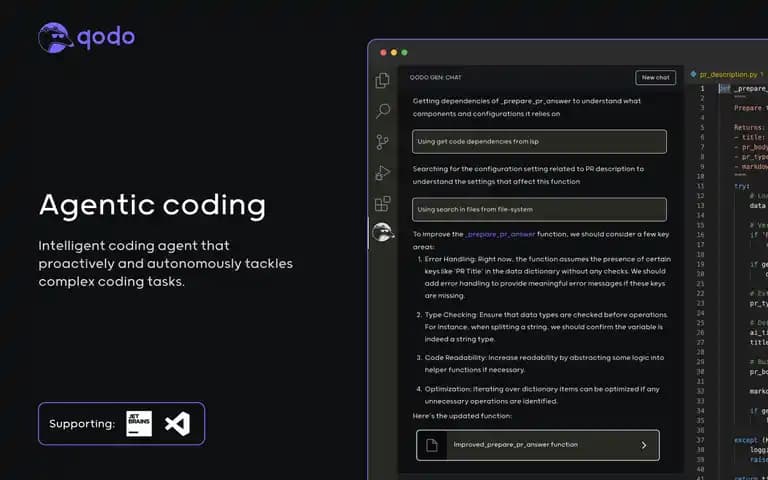Click 'Returns:' line in code editor

(749, 127)
